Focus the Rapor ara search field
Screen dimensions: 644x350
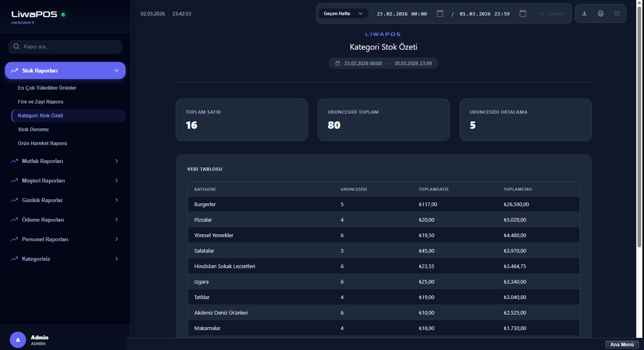(69, 47)
